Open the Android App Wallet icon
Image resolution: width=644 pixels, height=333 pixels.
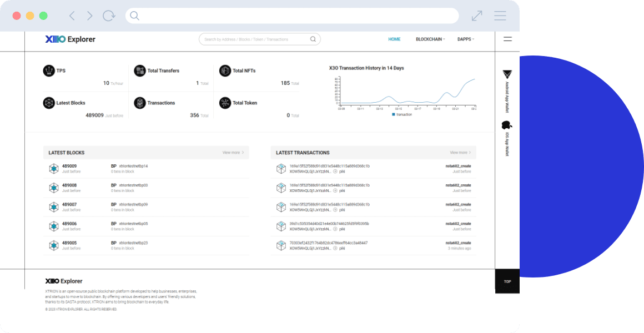click(507, 74)
